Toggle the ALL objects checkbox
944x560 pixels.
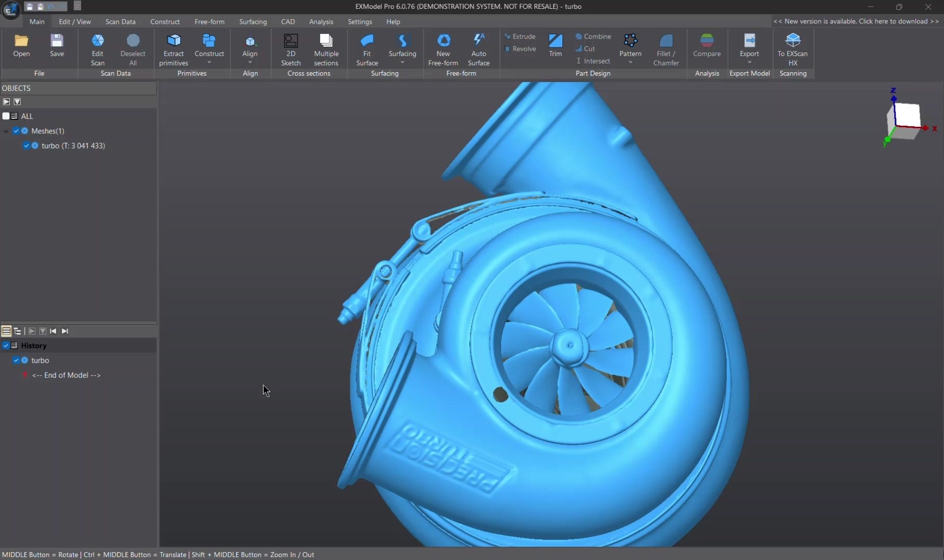6,116
